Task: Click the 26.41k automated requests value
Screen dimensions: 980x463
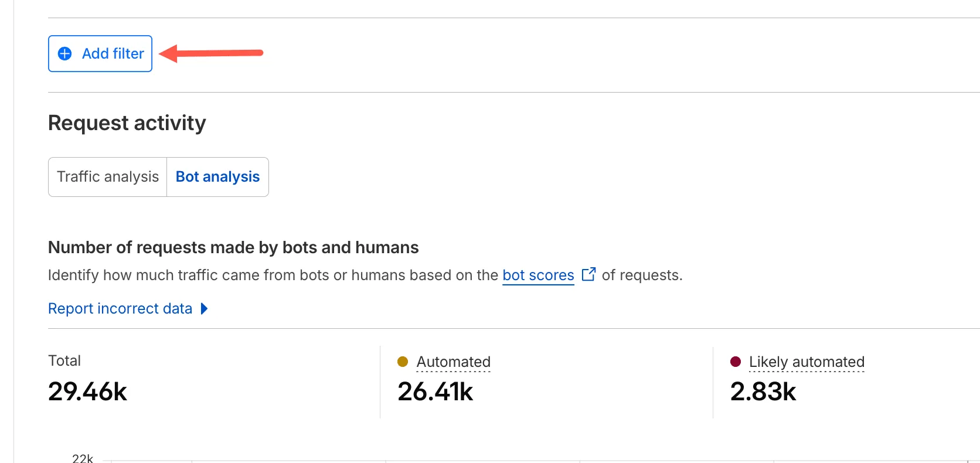Action: pyautogui.click(x=435, y=391)
